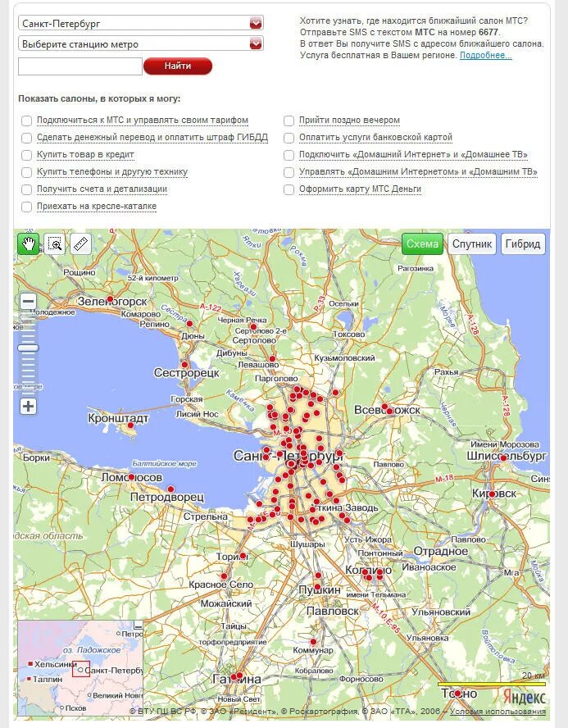Click the red marker near Петродворец
This screenshot has width=568, height=728.
click(x=170, y=489)
